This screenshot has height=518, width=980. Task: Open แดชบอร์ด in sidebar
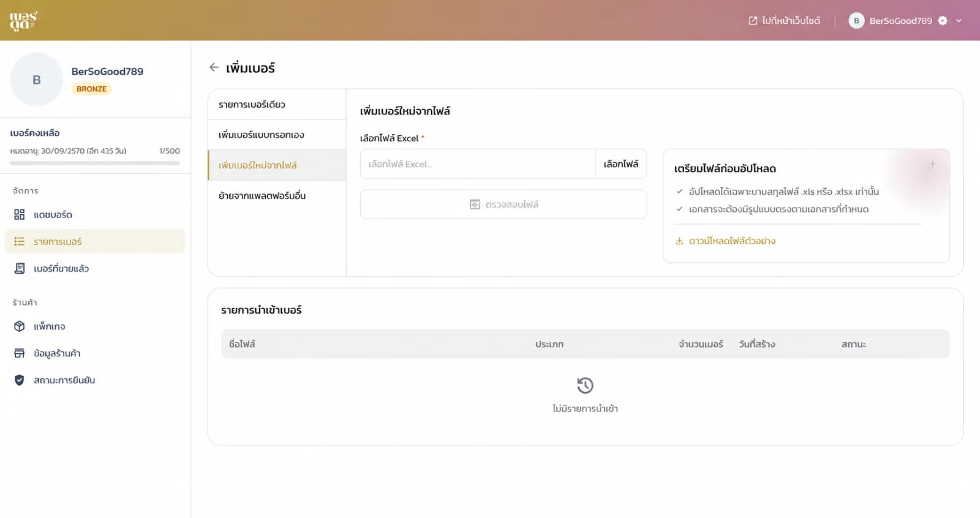[95, 214]
